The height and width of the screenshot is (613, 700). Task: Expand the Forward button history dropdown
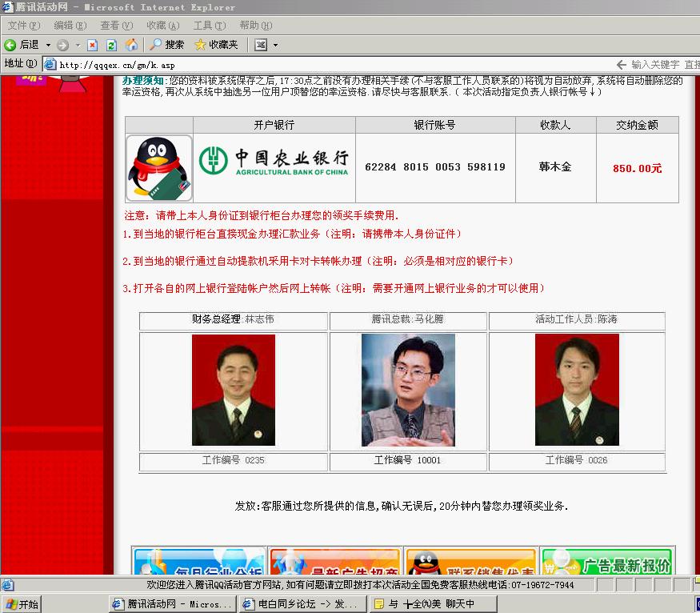78,45
